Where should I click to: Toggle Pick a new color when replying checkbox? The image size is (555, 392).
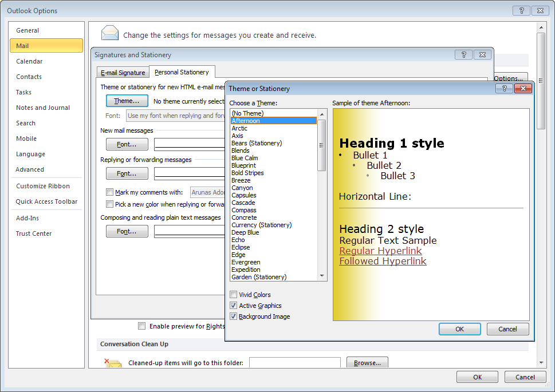coord(110,204)
